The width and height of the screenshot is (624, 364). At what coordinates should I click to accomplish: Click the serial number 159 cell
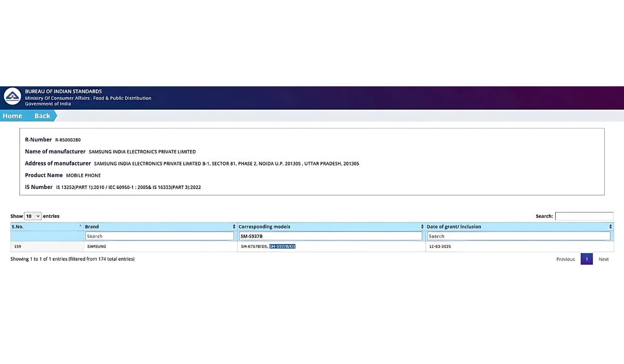pyautogui.click(x=18, y=246)
